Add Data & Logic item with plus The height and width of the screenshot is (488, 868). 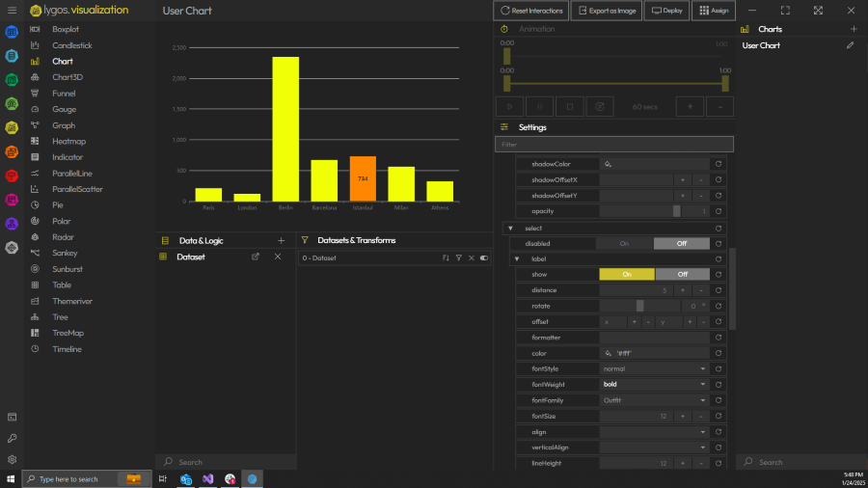[x=282, y=241]
